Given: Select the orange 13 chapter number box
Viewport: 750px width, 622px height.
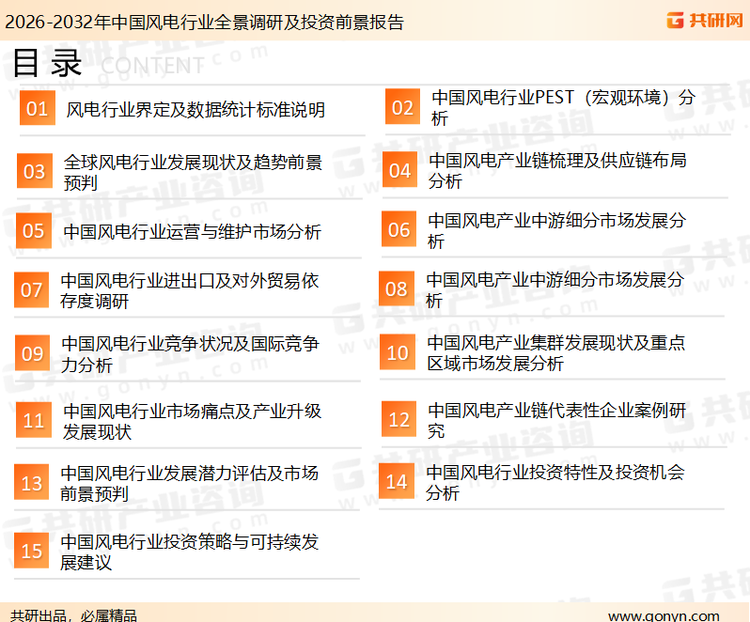Looking at the screenshot, I should pyautogui.click(x=32, y=482).
